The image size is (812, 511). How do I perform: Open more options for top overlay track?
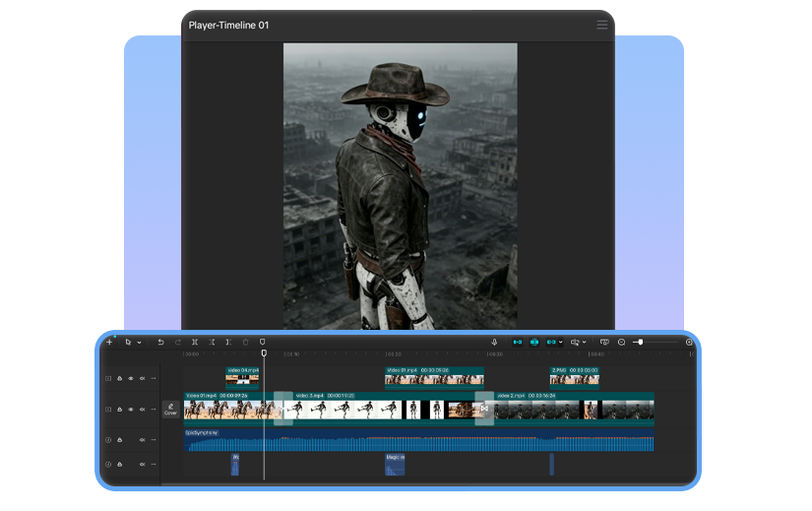[x=154, y=378]
